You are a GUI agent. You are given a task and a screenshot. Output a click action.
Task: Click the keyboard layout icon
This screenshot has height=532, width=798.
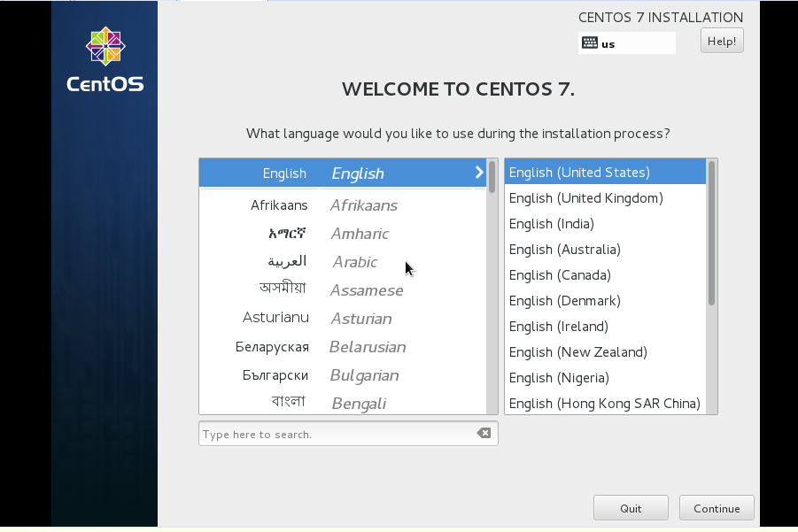point(590,42)
